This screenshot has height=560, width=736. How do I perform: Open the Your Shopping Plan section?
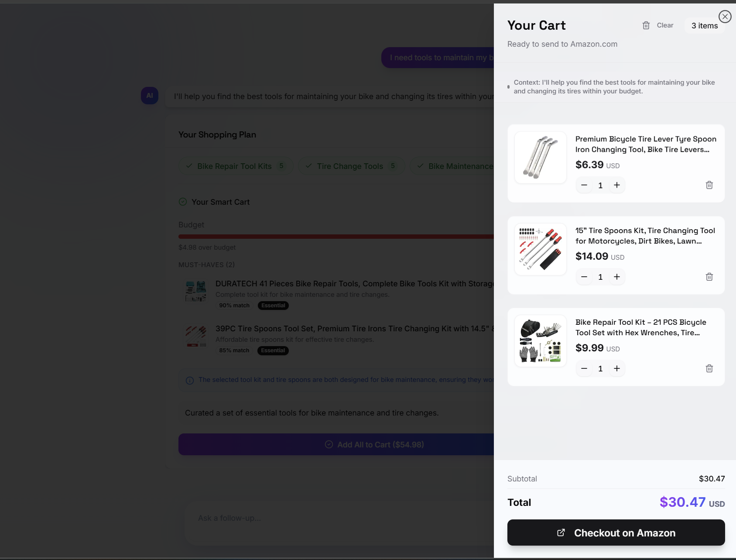[x=217, y=134]
